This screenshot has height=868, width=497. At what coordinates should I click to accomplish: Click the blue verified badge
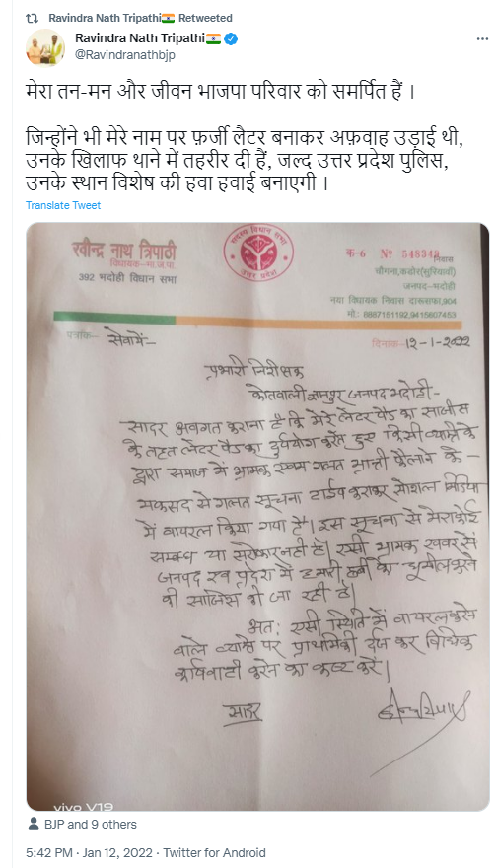(232, 38)
